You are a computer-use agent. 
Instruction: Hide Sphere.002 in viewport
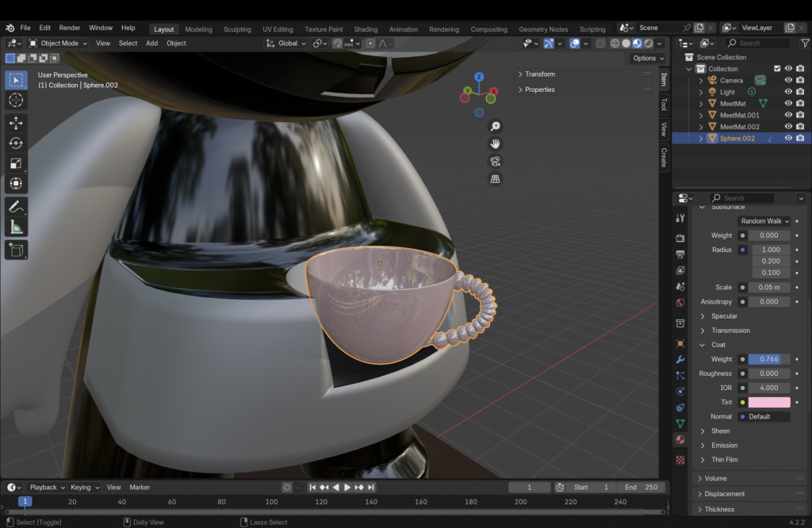788,138
